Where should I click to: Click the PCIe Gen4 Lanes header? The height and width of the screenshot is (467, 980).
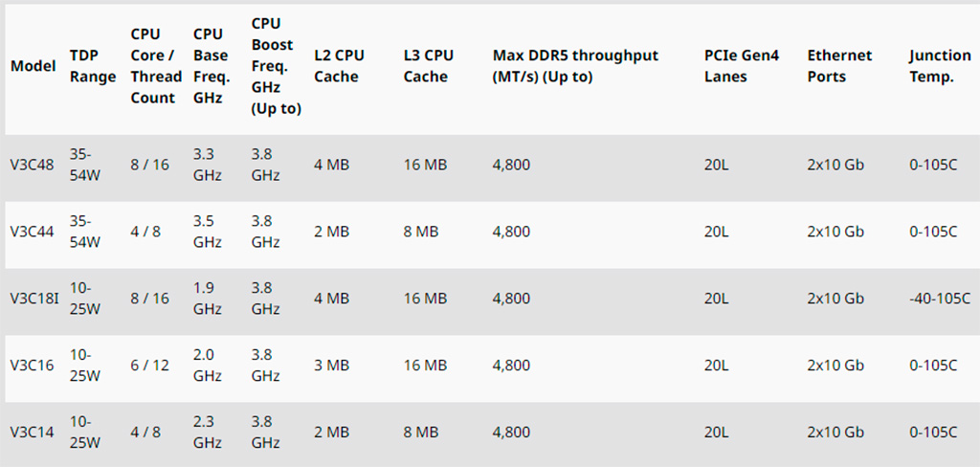click(x=742, y=66)
